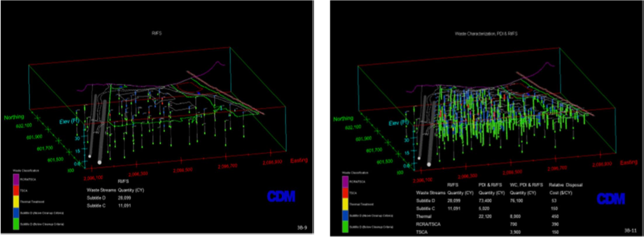644x237 pixels.
Task: Click the CDM logo in the right image
Action: (x=611, y=199)
